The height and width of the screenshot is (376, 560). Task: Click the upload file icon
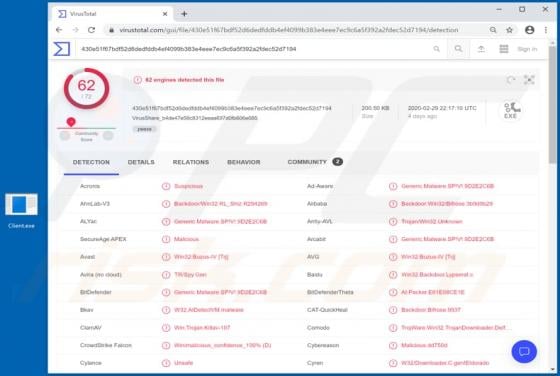[481, 49]
